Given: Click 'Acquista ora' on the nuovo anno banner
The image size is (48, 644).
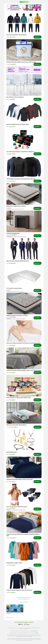Looking at the screenshot, I should point(37,8).
